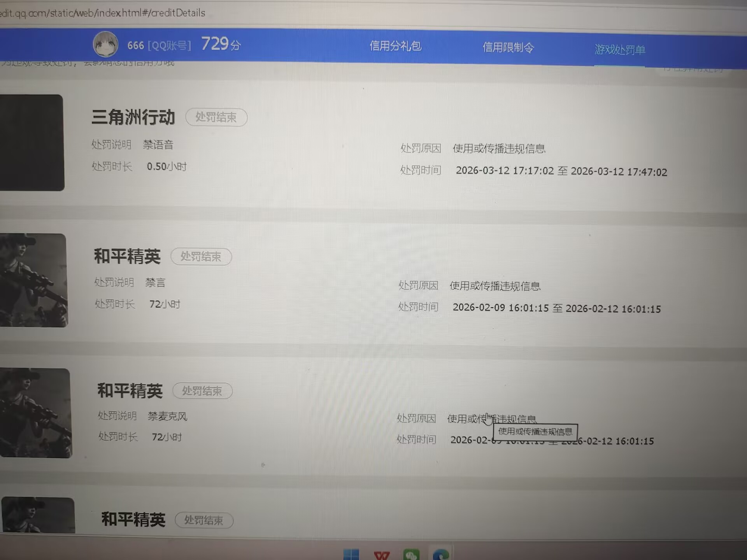This screenshot has width=747, height=560.
Task: Click the 处罚结束 badge next to 三角洲行动
Action: [216, 117]
